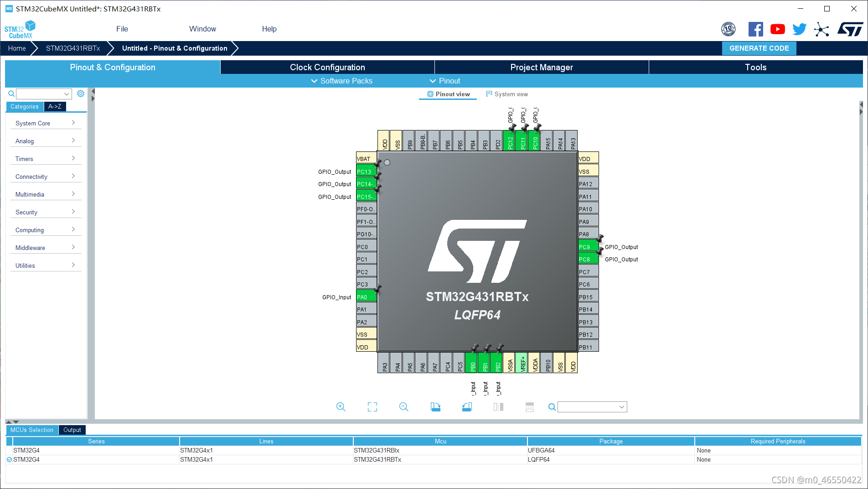The width and height of the screenshot is (868, 489).
Task: Switch to A->Z sorting tab
Action: 55,106
